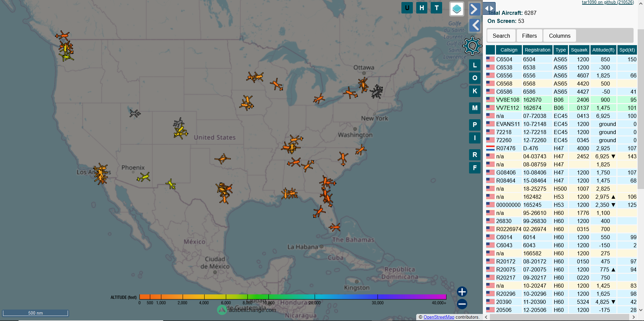Viewport: 644px width, 321px height.
Task: Select the R07476 Dutch aircraft row
Action: [561, 148]
